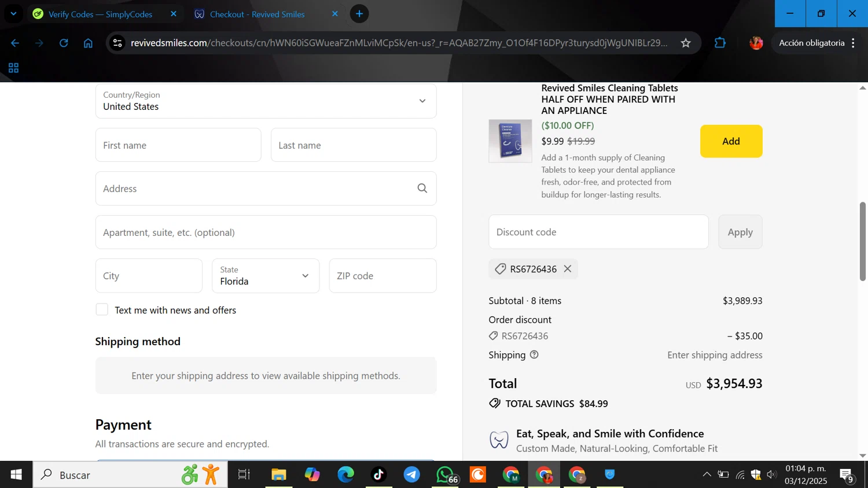Open the browser home page icon
Screen dimensions: 868x488
pyautogui.click(x=88, y=43)
